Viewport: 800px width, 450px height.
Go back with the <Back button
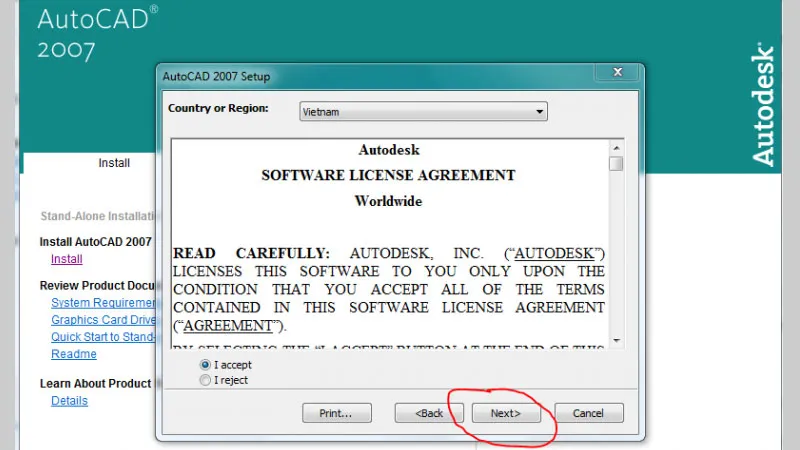(429, 413)
